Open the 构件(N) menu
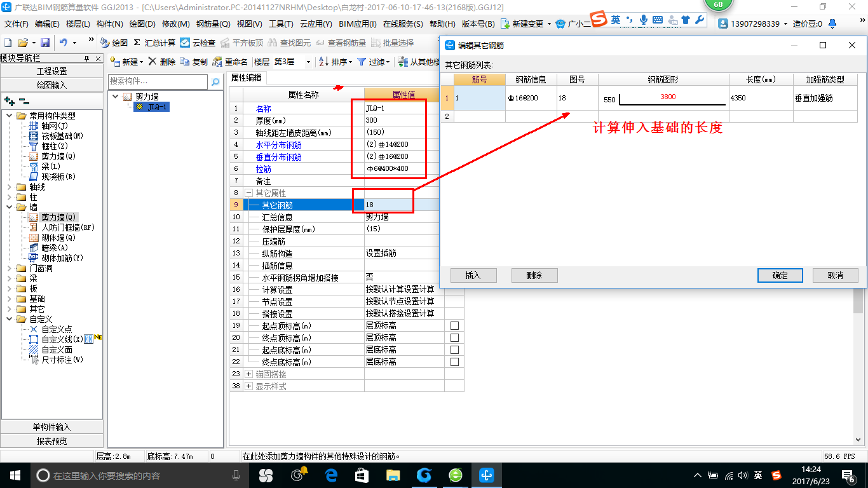Viewport: 868px width, 488px height. 110,24
